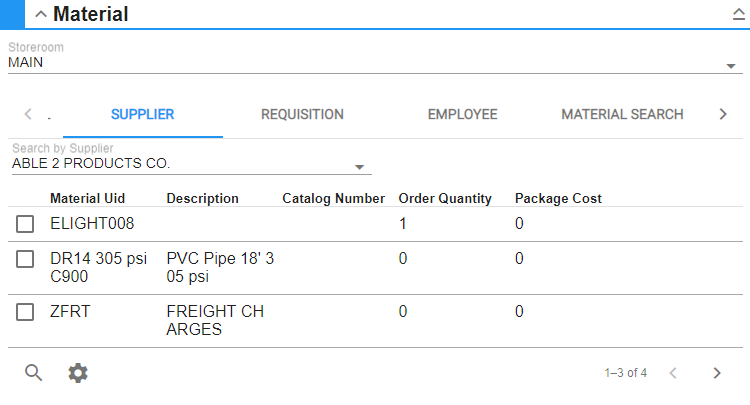
Task: Go to next page of results
Action: (716, 373)
